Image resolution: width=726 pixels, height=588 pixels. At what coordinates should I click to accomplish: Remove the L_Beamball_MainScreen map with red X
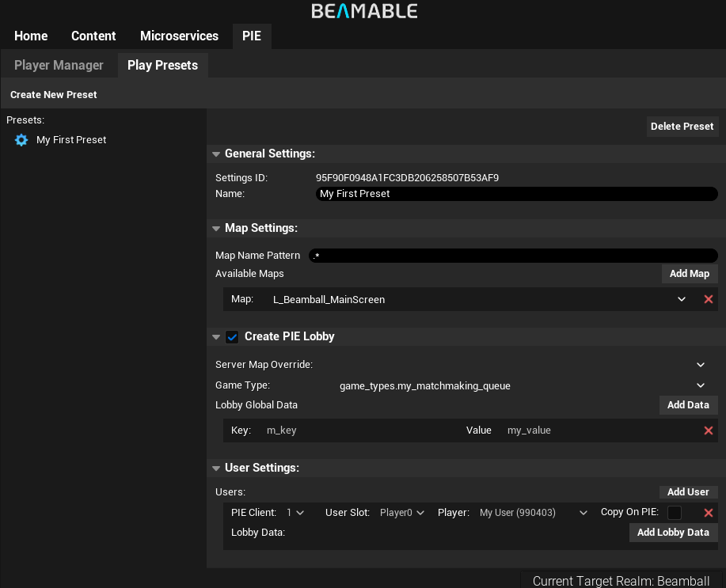[x=708, y=299]
